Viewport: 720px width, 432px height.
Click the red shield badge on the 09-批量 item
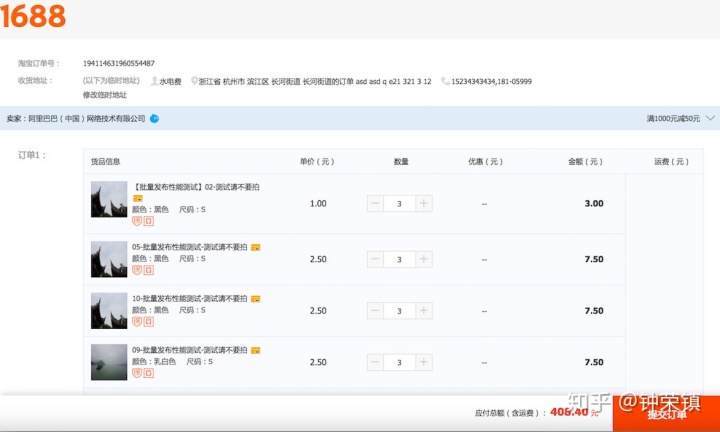coord(137,373)
